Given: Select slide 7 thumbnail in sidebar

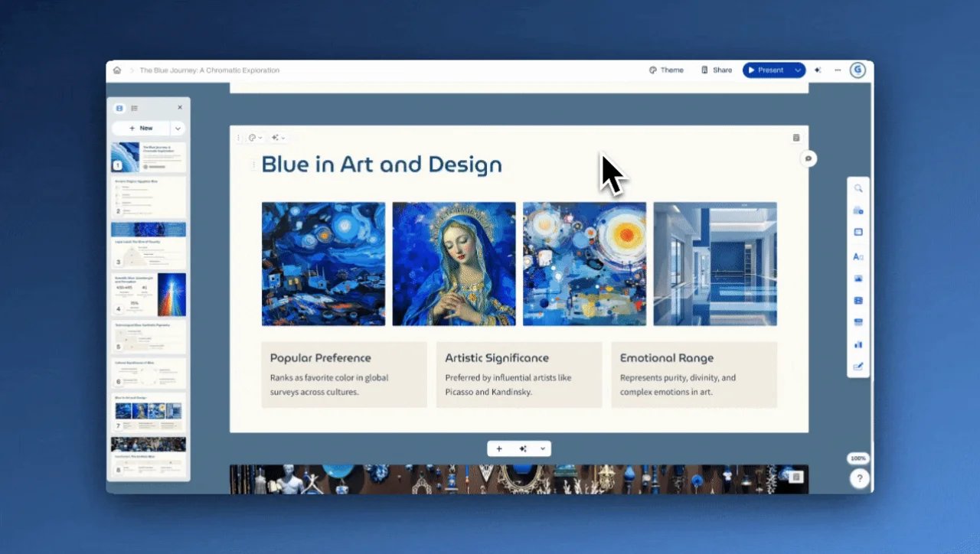Looking at the screenshot, I should click(149, 413).
